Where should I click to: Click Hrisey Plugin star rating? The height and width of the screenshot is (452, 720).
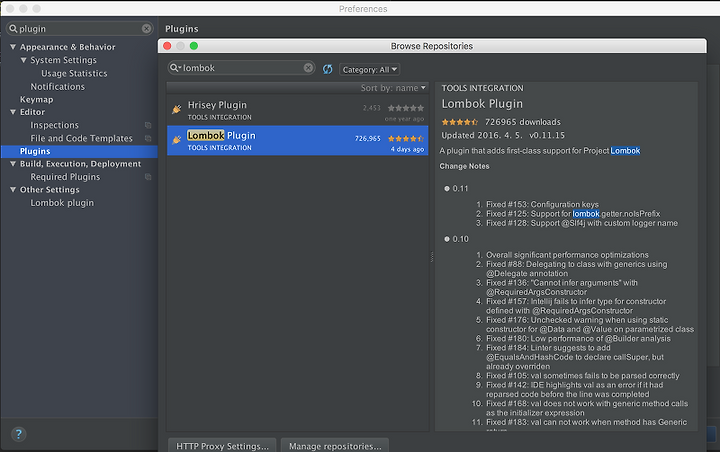coord(406,108)
